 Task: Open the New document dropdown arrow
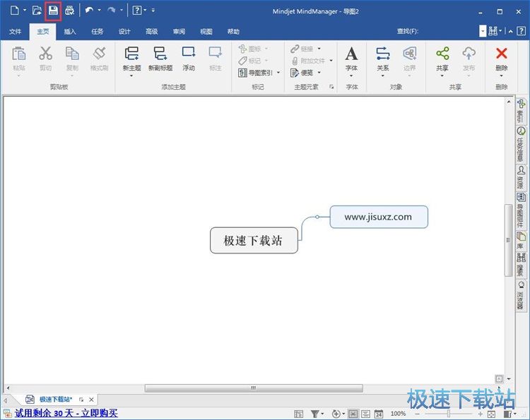point(25,10)
